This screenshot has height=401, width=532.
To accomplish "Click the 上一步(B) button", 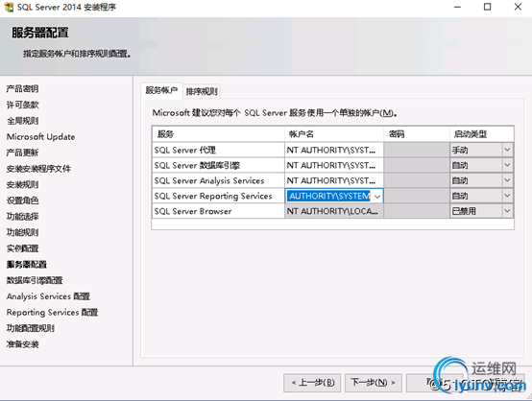I will pos(312,383).
